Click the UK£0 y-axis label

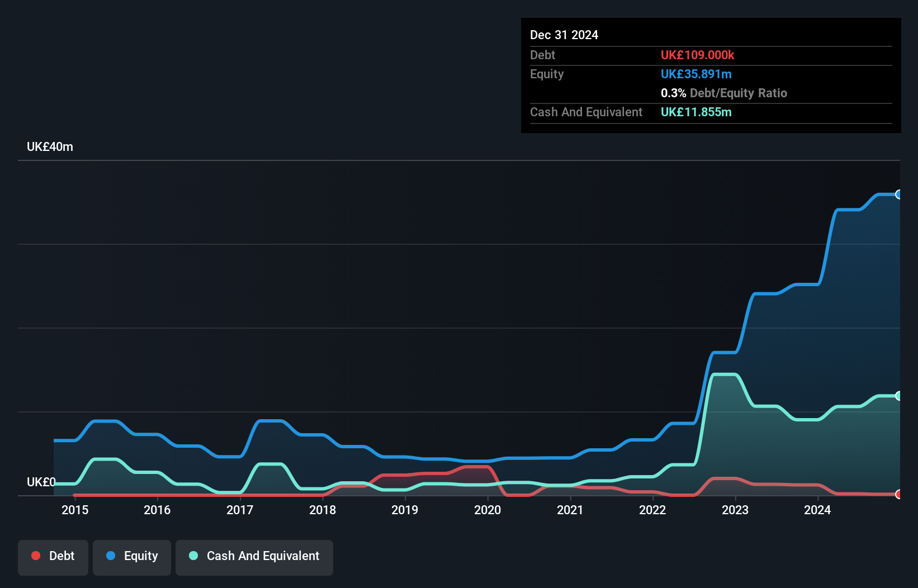coord(41,482)
